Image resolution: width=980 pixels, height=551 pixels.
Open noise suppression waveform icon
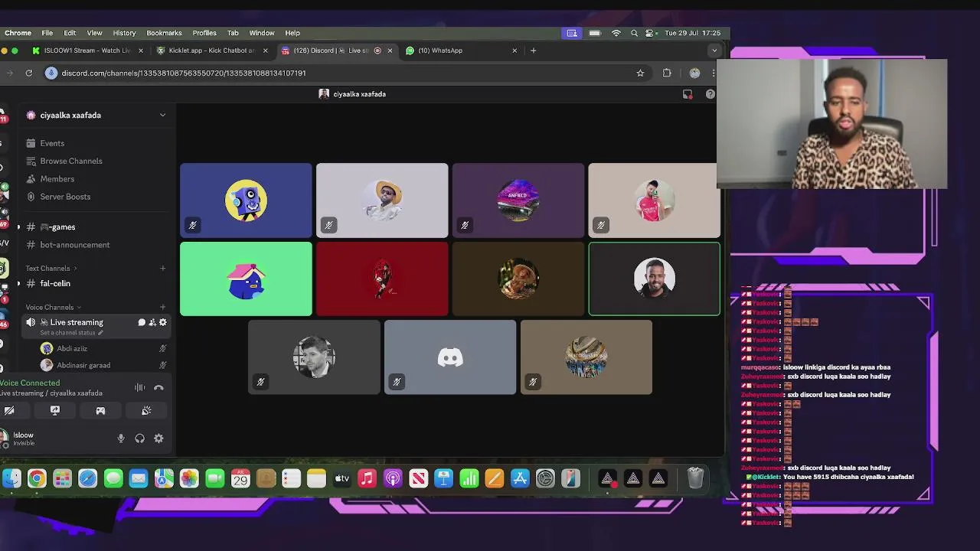140,388
